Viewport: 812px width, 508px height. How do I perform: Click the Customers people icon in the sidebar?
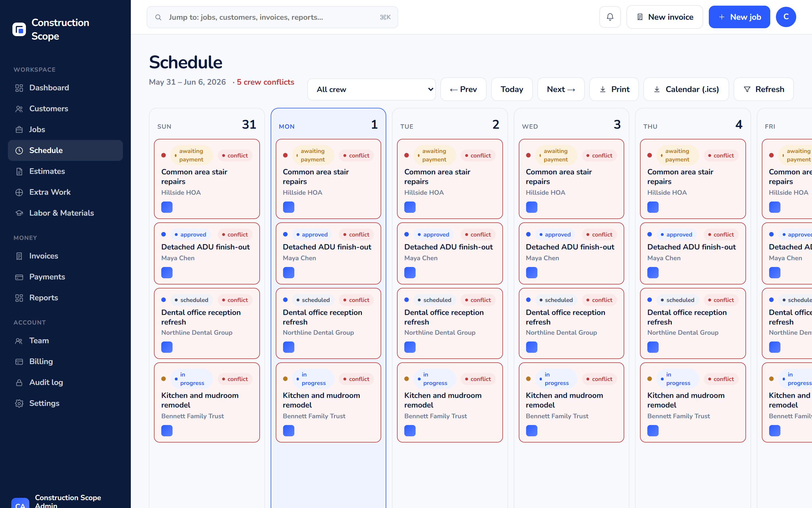click(x=19, y=109)
